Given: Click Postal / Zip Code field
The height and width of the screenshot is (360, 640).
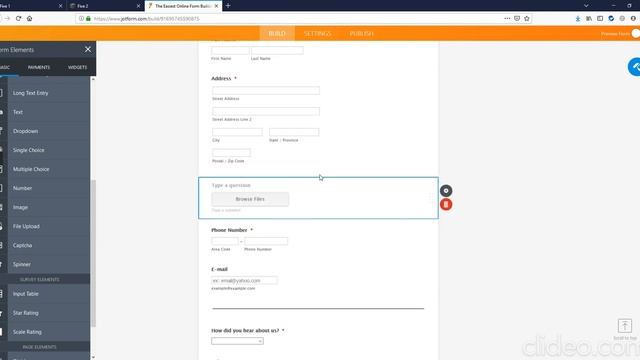Looking at the screenshot, I should (231, 153).
